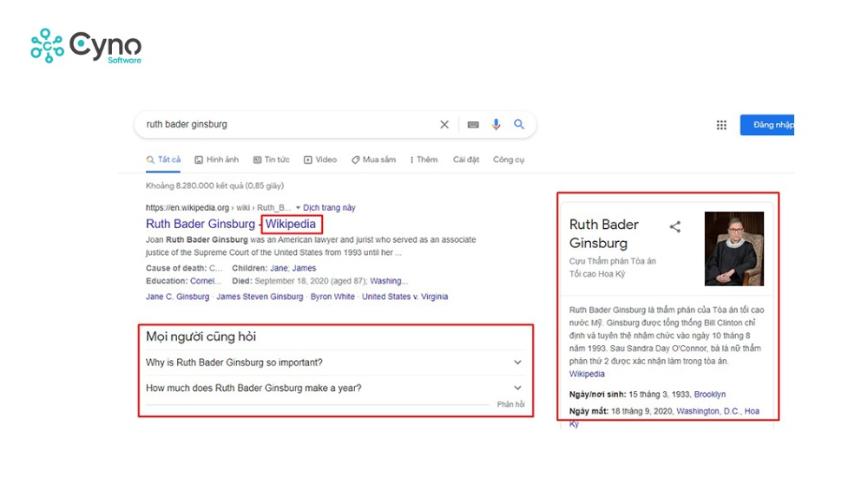Viewport: 868px width, 477px height.
Task: Select the Video search tab
Action: pos(320,160)
